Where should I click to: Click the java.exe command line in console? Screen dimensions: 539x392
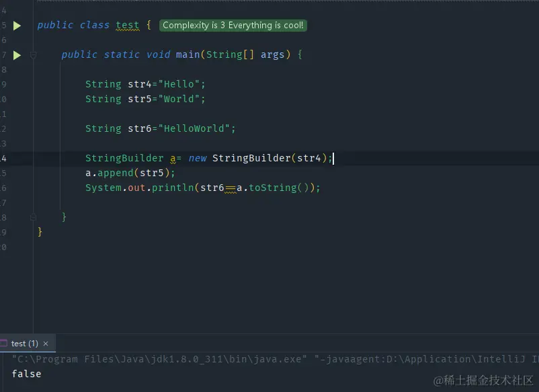pyautogui.click(x=275, y=359)
